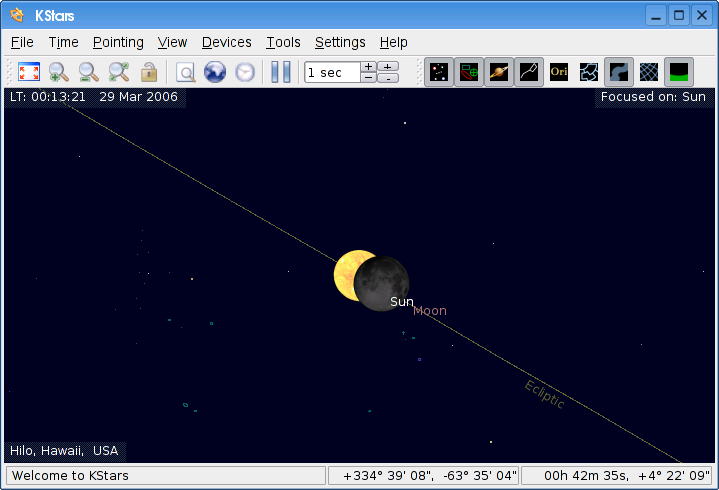Click the wide plus time unit button
This screenshot has height=490, width=719.
pyautogui.click(x=388, y=67)
